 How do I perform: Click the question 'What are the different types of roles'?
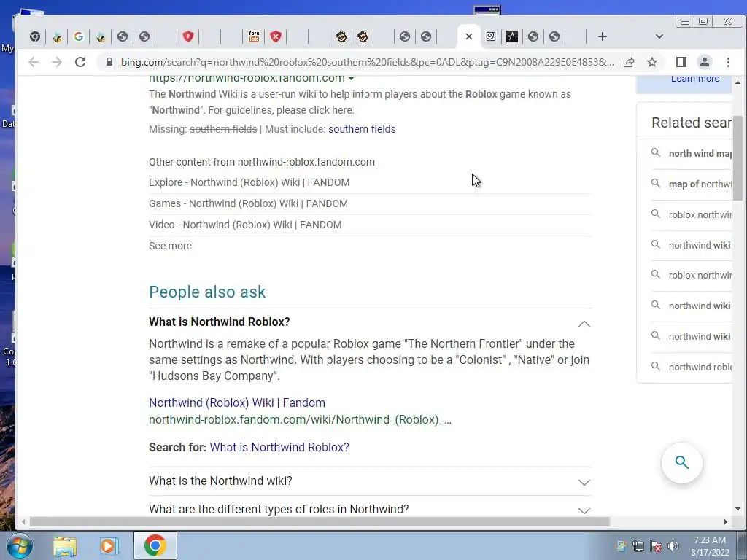(x=279, y=509)
